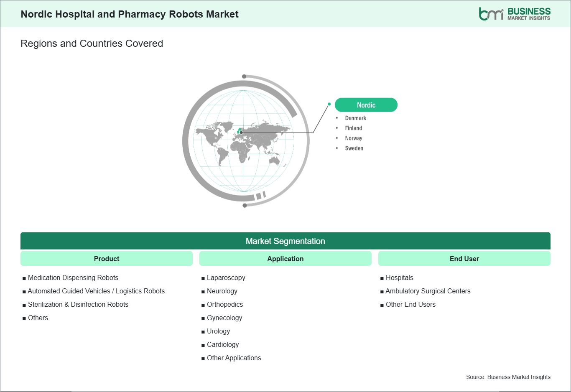This screenshot has height=392, width=571.
Task: Select Laparoscopy application
Action: pos(226,278)
